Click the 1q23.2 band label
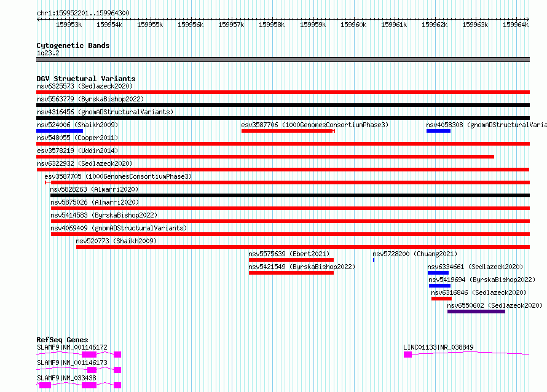Screen dimensions: 547x392 (48, 53)
